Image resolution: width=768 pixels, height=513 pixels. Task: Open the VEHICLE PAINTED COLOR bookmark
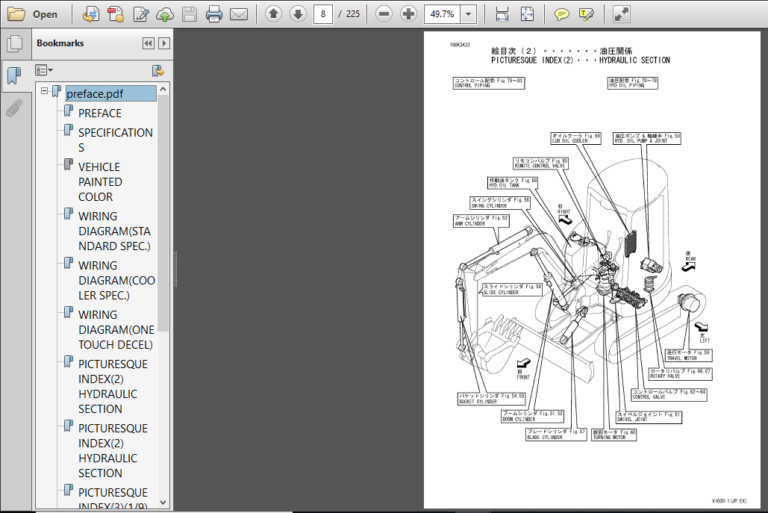100,182
